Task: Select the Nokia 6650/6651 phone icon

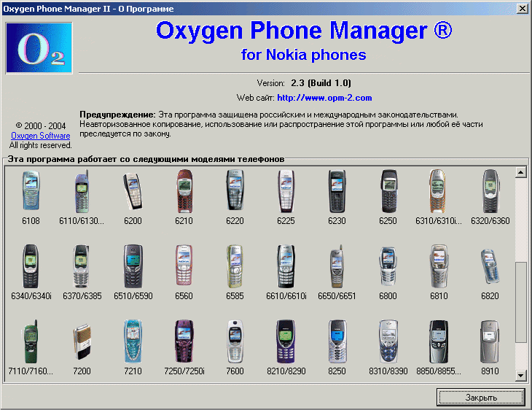Action: click(337, 266)
